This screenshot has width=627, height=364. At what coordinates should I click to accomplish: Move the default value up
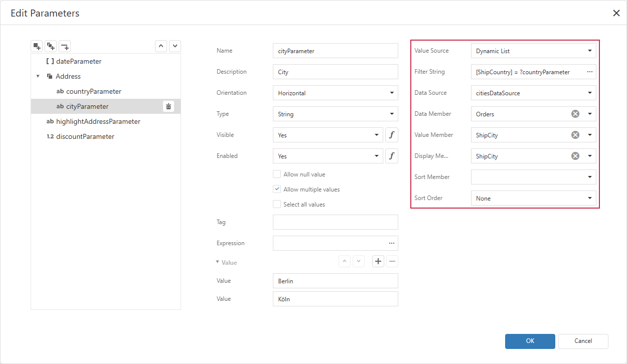pyautogui.click(x=345, y=261)
